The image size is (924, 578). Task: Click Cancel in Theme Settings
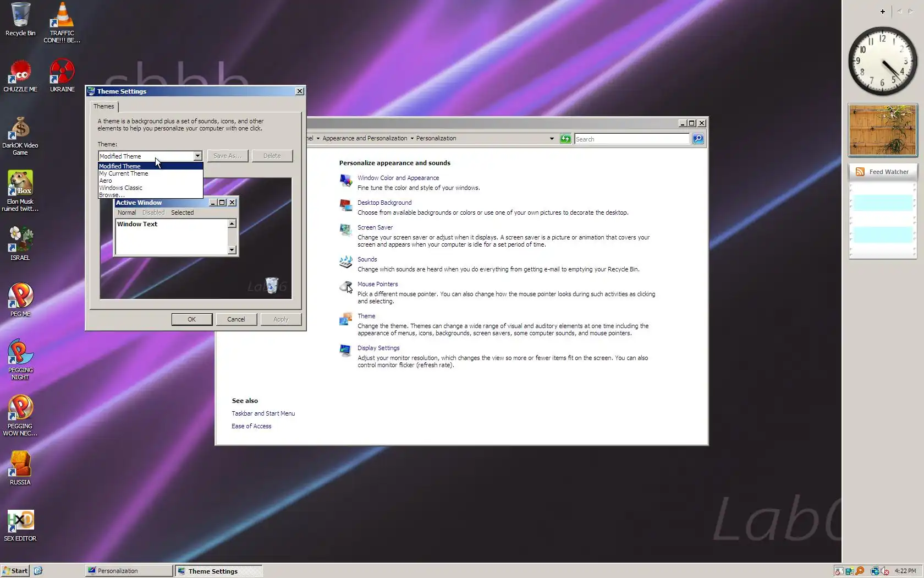237,319
